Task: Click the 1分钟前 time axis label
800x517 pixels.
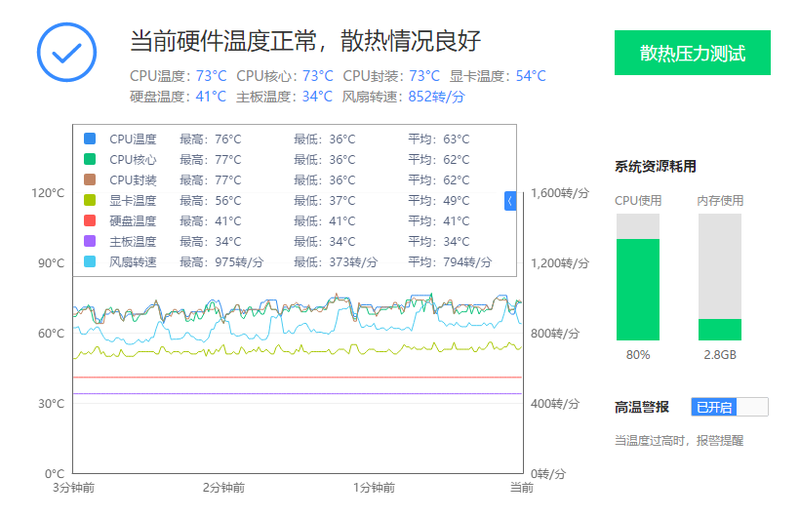Action: point(374,487)
